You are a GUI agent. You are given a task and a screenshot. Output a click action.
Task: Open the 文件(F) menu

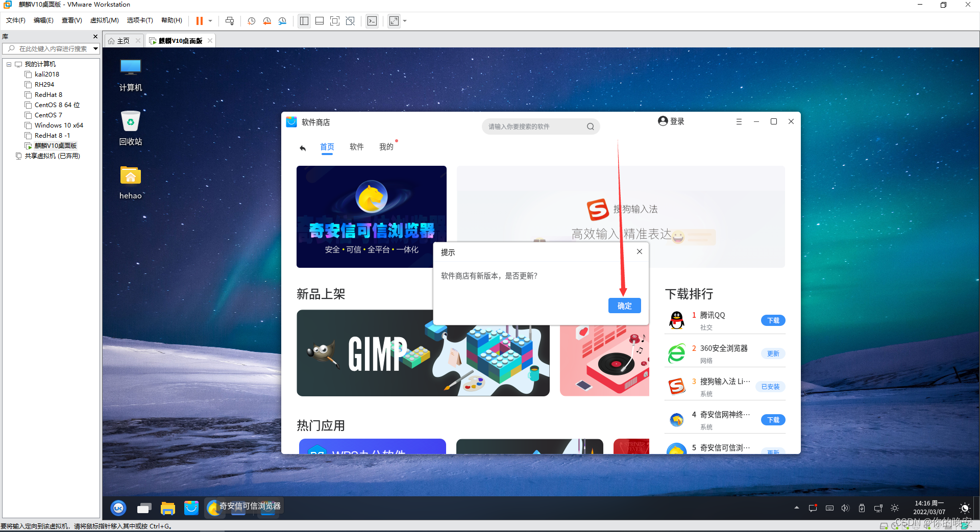(15, 20)
